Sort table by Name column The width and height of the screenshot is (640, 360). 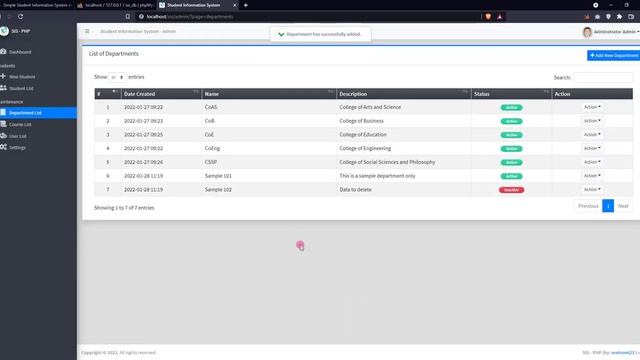click(x=269, y=94)
